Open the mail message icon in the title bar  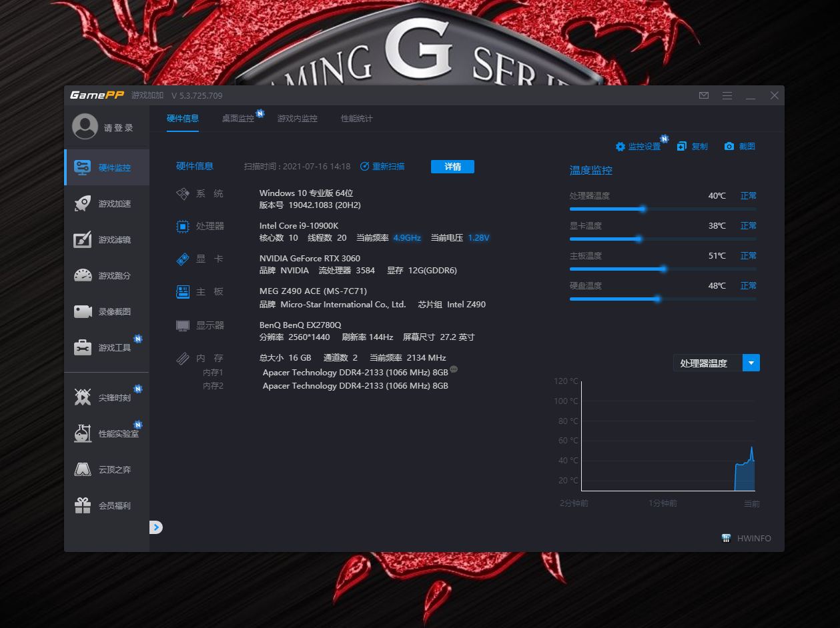704,96
